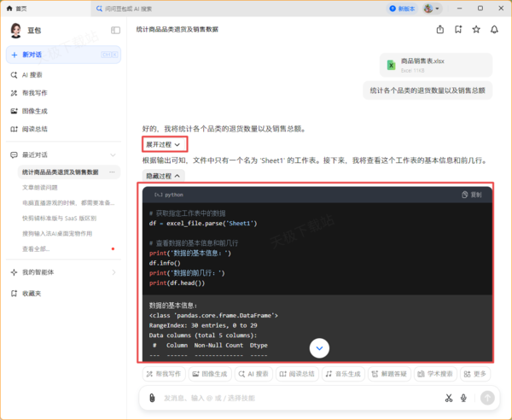Open the 商品销售表.xlsx attachment

[x=436, y=65]
